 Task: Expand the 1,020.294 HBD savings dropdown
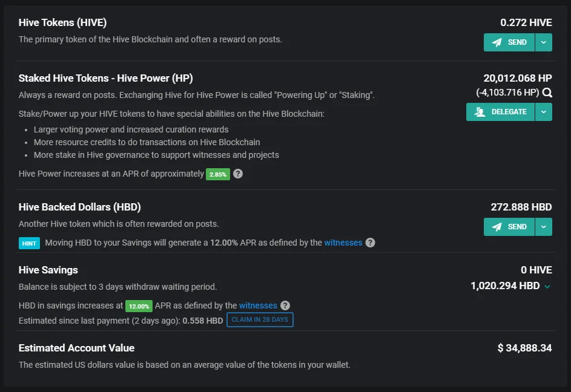pos(547,287)
